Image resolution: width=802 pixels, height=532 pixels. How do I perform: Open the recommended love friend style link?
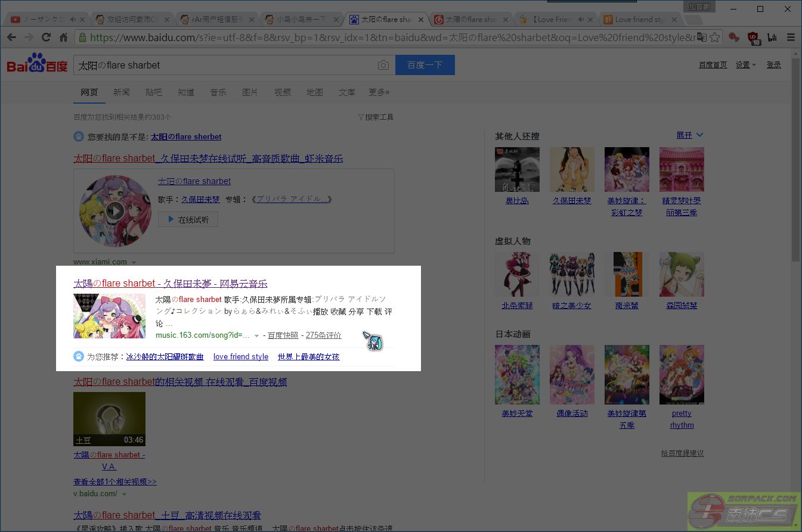click(x=241, y=356)
